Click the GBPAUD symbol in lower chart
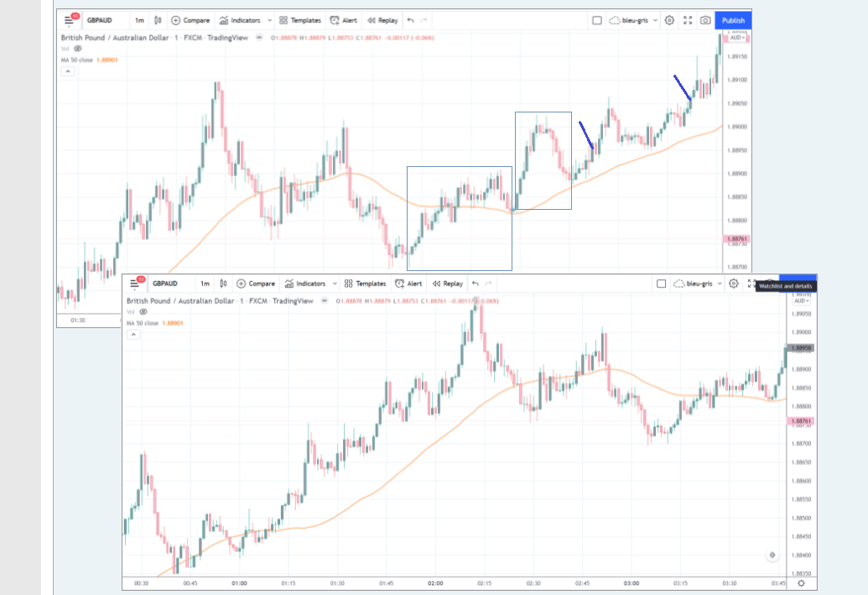 (165, 284)
